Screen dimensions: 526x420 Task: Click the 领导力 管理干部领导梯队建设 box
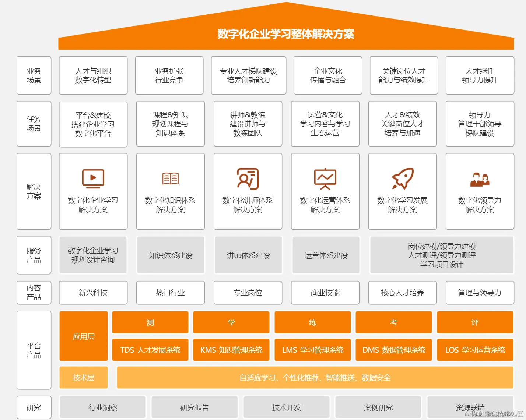pos(480,124)
